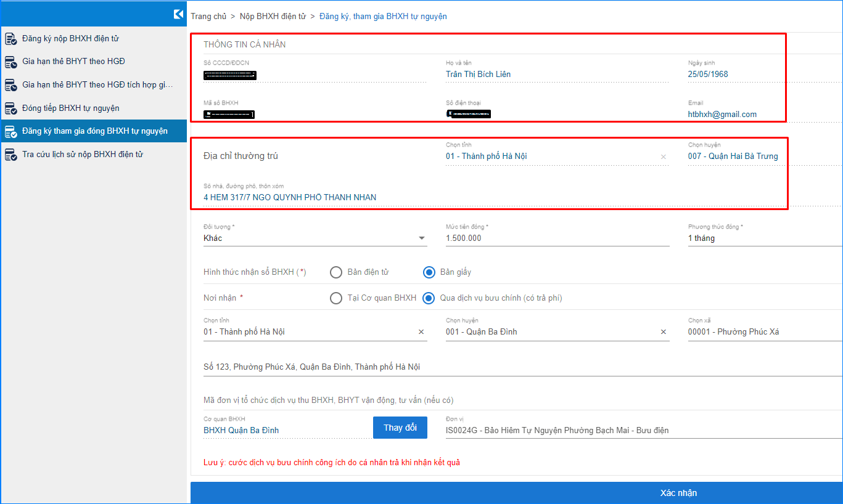Collapse the sidebar using the arrow icon
843x504 pixels.
point(178,14)
